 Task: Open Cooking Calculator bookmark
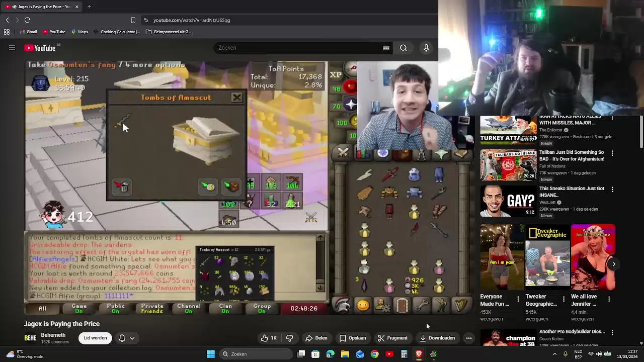click(x=116, y=32)
